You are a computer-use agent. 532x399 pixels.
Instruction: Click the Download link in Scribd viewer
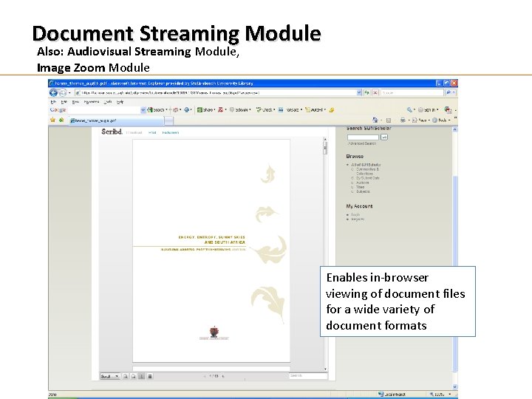134,133
